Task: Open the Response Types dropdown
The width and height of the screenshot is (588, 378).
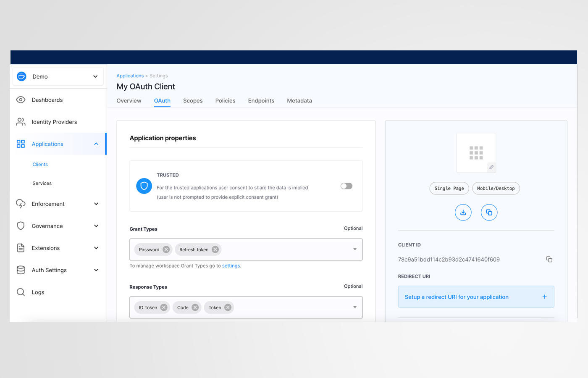Action: pos(354,307)
